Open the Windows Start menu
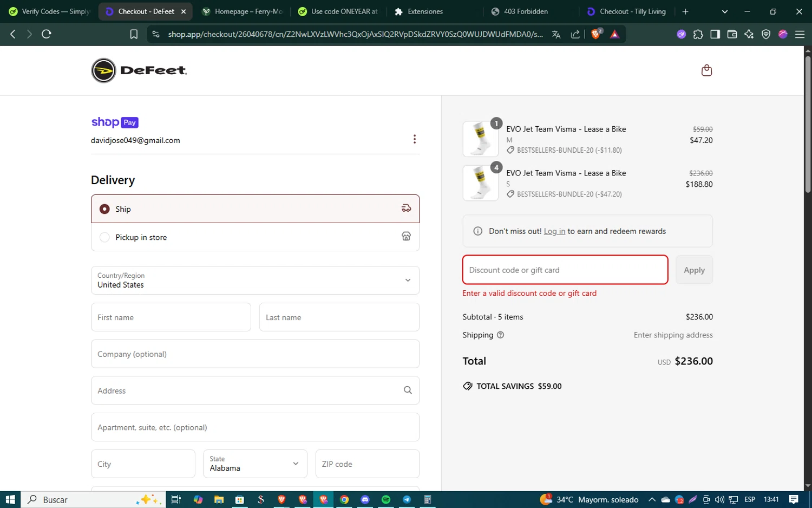This screenshot has height=508, width=812. point(10,499)
